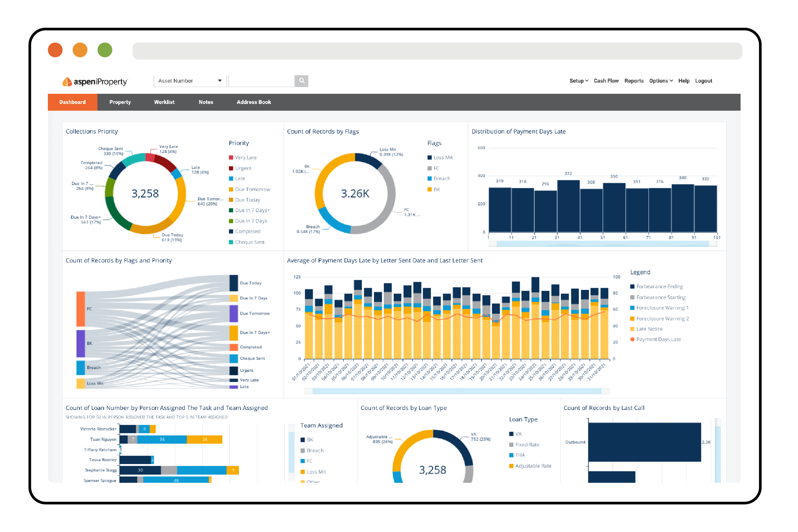Click the green window control circle
798x532 pixels.
105,50
